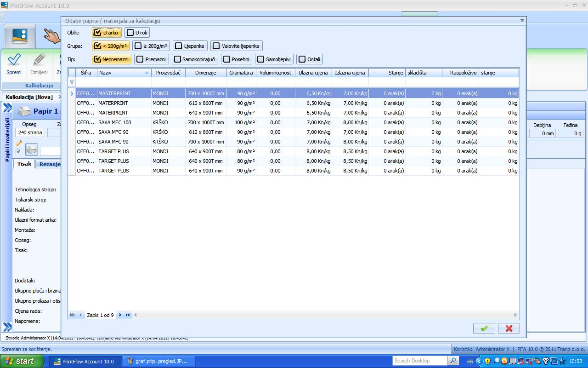The width and height of the screenshot is (588, 368).
Task: Jump to last record in navigator
Action: click(x=128, y=315)
